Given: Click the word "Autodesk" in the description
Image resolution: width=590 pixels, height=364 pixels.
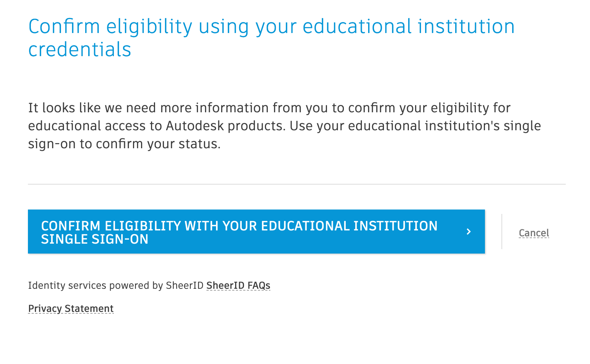Looking at the screenshot, I should [x=195, y=126].
